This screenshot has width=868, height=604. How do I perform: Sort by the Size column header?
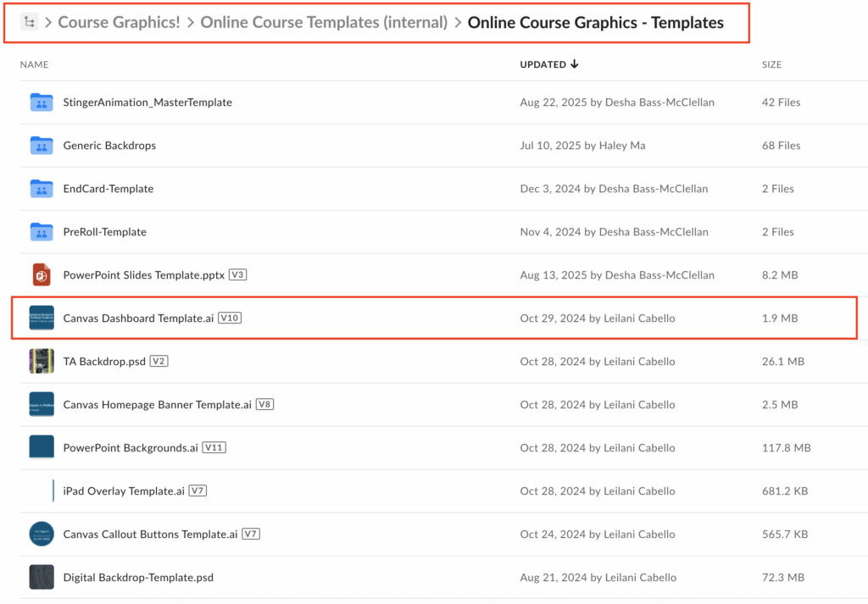[771, 64]
